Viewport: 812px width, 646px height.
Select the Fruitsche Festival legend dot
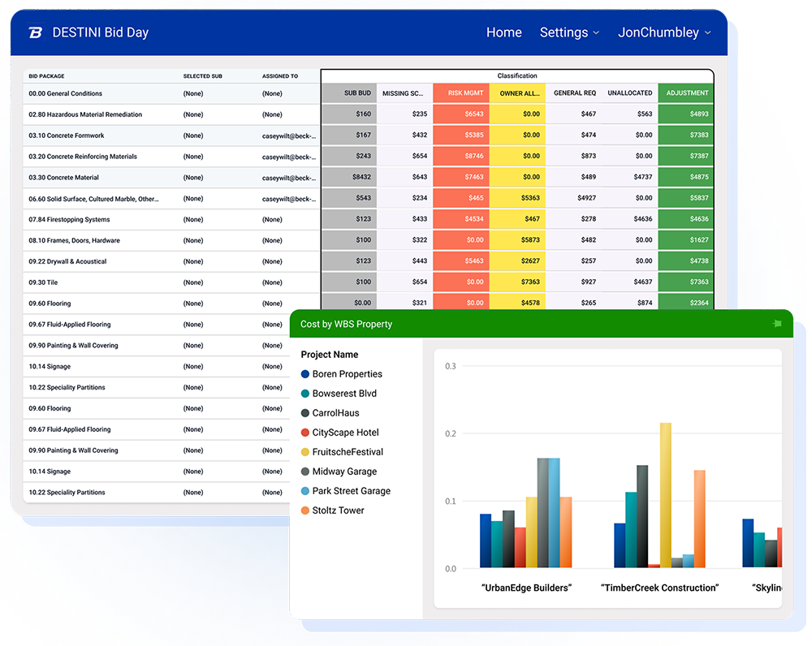coord(305,452)
